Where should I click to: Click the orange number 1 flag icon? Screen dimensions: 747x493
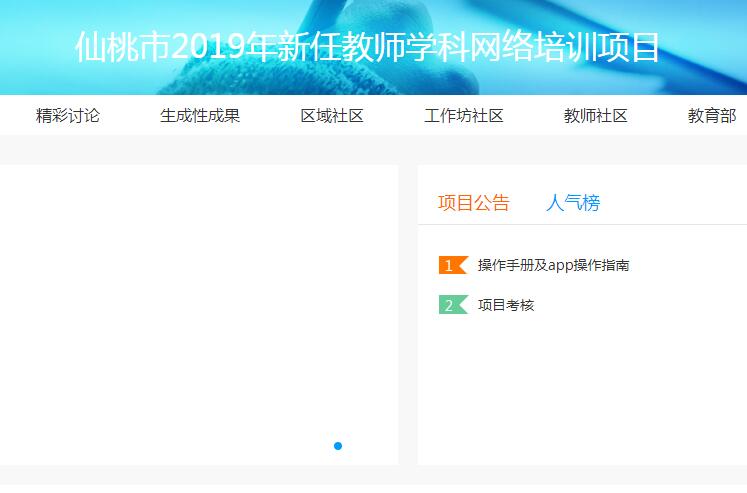453,265
